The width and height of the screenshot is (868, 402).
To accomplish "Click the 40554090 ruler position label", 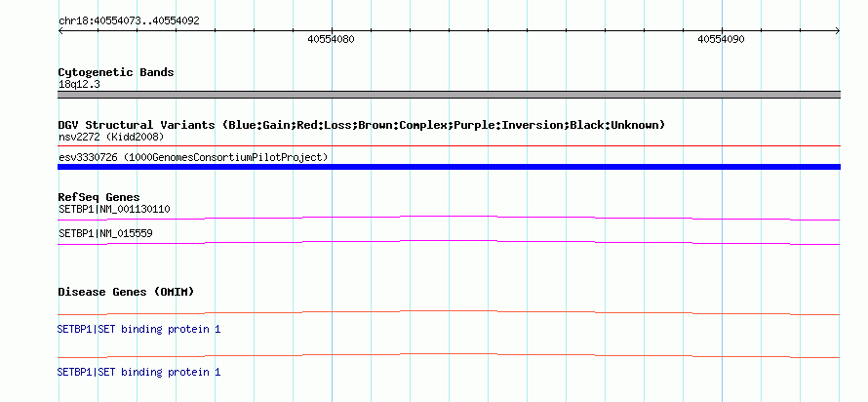I will [x=721, y=39].
